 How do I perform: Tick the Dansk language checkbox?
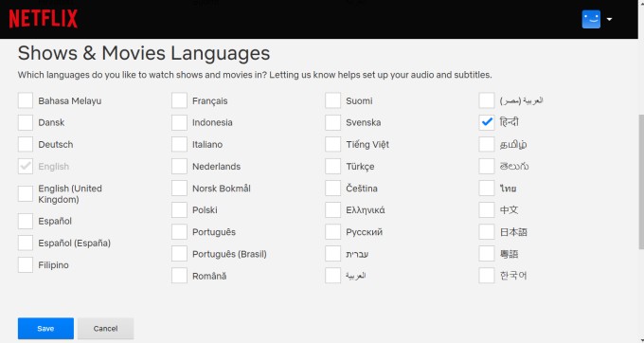(x=26, y=122)
